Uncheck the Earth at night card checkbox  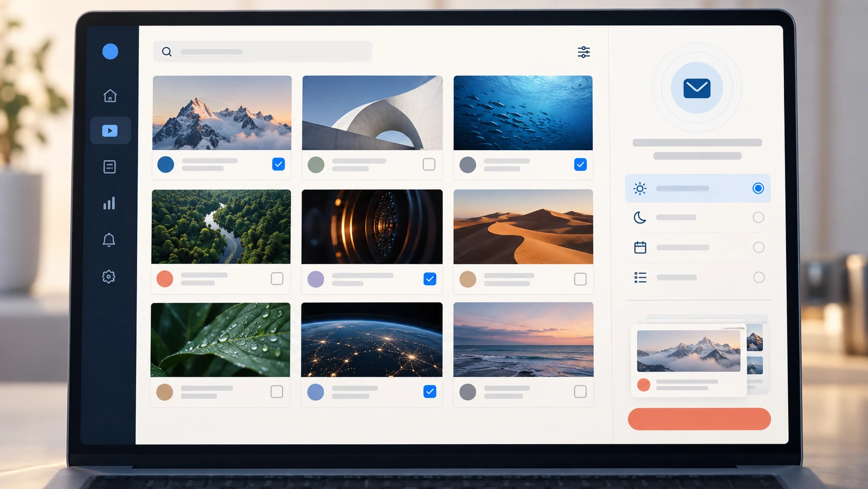(x=430, y=391)
